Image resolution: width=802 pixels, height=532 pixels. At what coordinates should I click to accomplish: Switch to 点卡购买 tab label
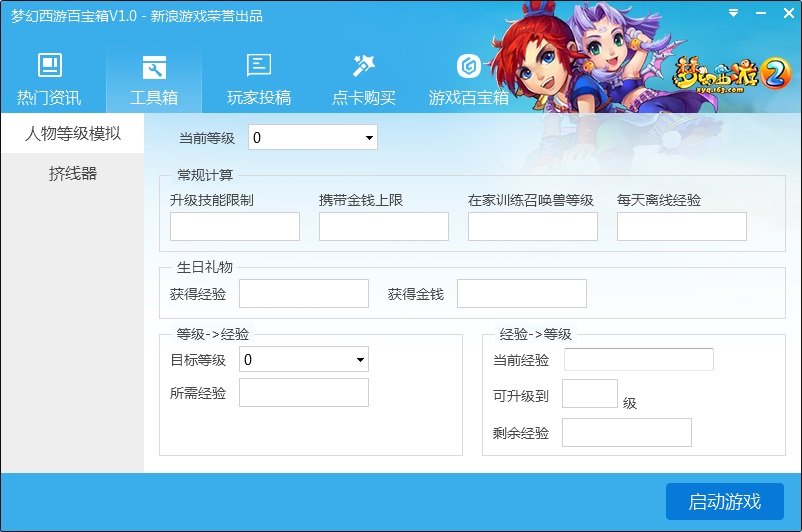(x=364, y=97)
